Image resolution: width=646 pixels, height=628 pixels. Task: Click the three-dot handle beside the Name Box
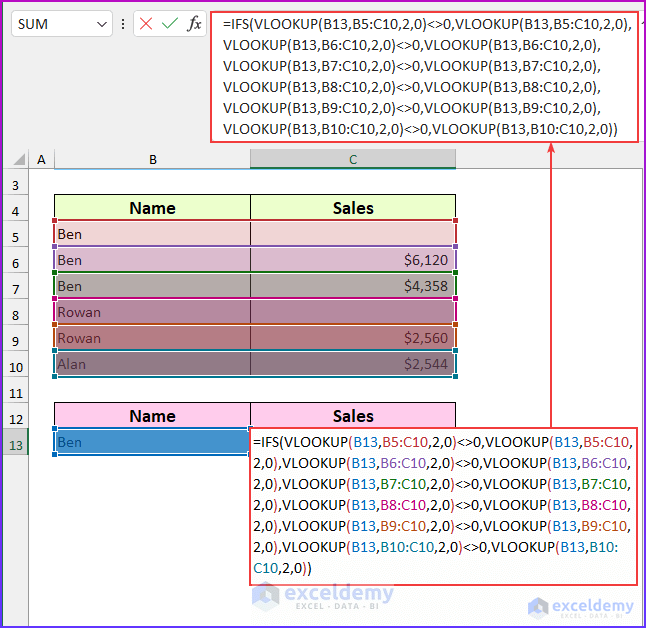point(123,24)
